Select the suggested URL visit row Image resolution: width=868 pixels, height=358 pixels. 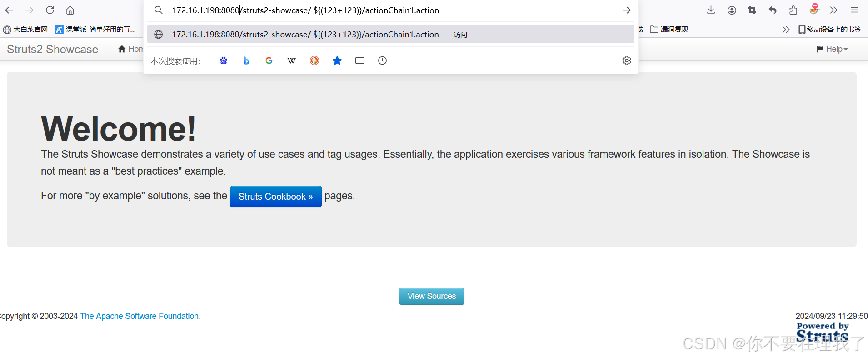pos(391,34)
